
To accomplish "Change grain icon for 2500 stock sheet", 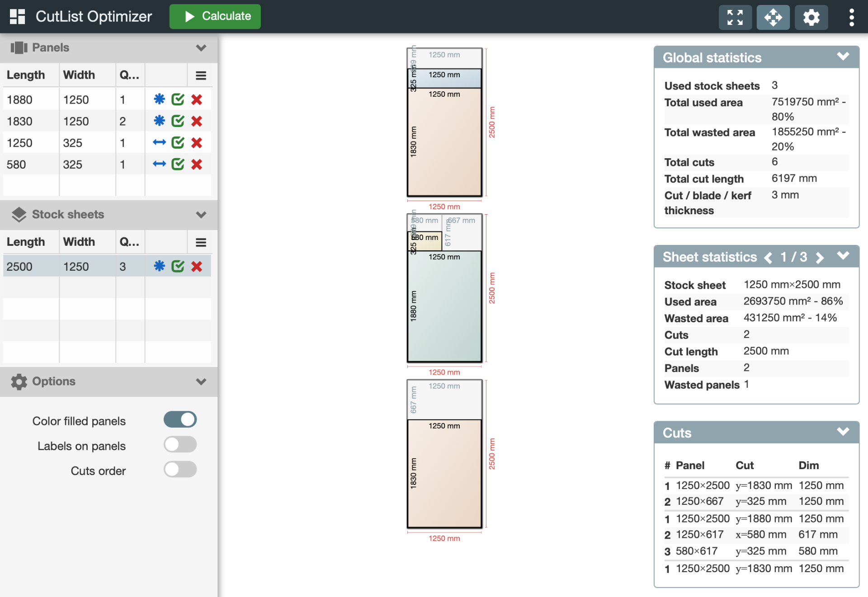I will [159, 266].
